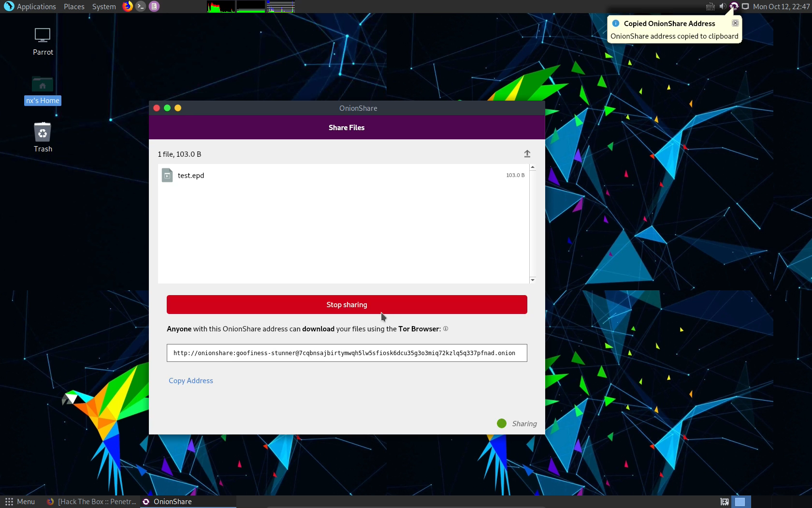
Task: Click the Stop sharing button
Action: point(347,304)
